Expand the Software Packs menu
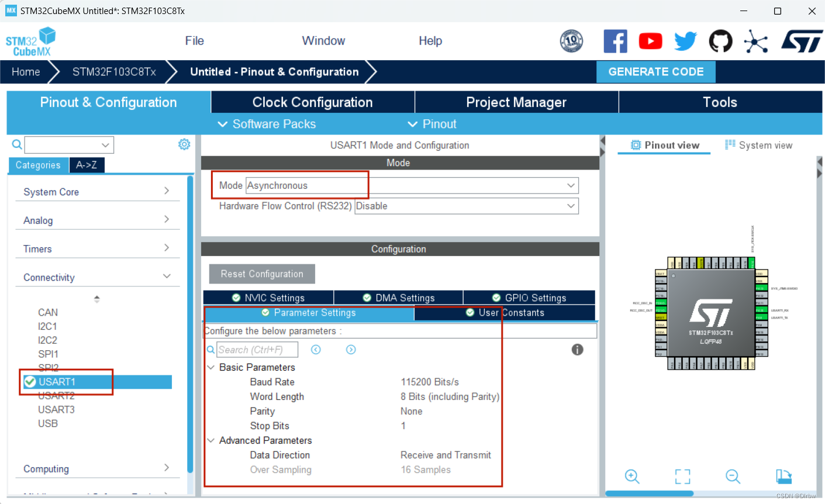Viewport: 825px width, 504px height. point(267,124)
